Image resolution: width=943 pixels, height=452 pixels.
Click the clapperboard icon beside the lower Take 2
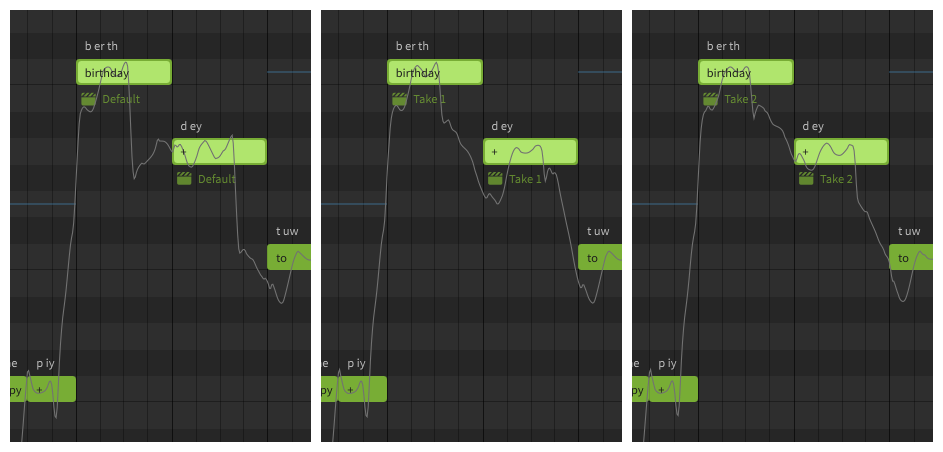point(806,179)
